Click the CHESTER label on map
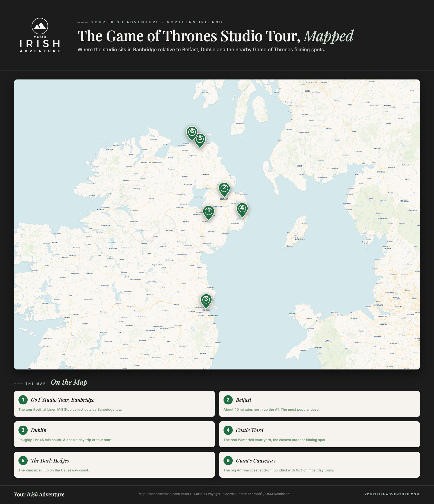Viewport: 434px width, 504px height. tap(383, 324)
